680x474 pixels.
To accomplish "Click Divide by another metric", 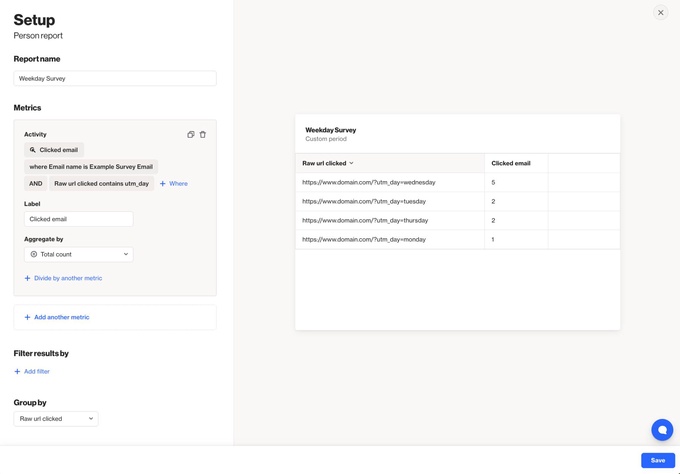I will 63,278.
